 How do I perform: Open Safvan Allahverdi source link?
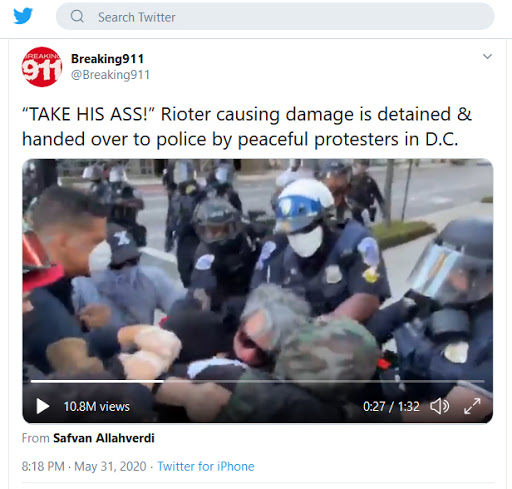point(104,438)
